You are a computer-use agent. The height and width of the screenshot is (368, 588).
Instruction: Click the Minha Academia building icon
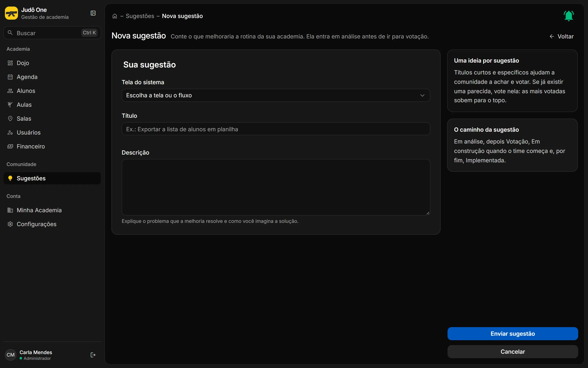(x=10, y=210)
